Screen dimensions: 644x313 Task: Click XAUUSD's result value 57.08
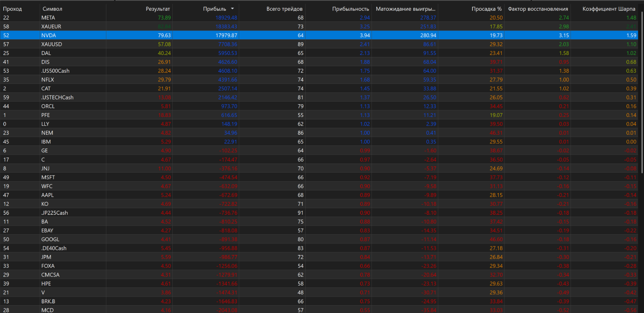pyautogui.click(x=164, y=44)
